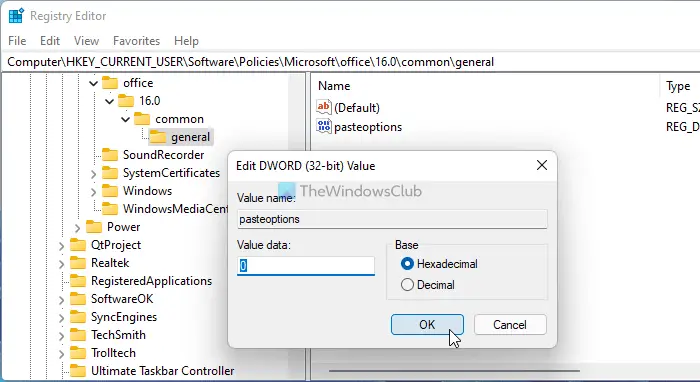Select the general folder icon
700x382 pixels.
pos(158,137)
